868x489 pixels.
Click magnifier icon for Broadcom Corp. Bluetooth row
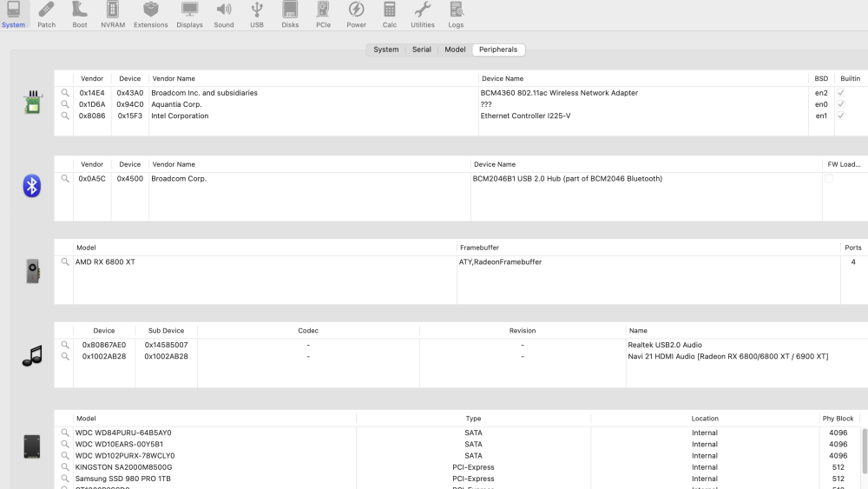tap(65, 179)
